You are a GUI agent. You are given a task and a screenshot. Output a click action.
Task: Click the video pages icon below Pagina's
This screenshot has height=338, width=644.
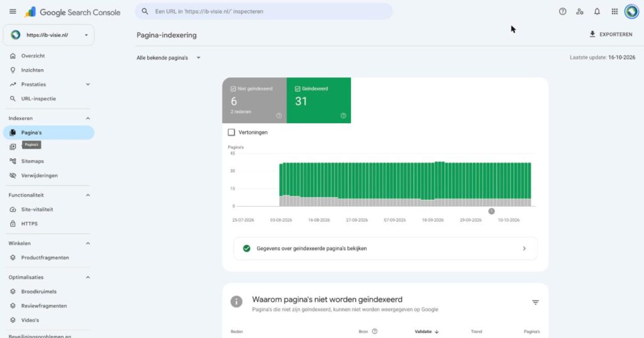coord(13,147)
